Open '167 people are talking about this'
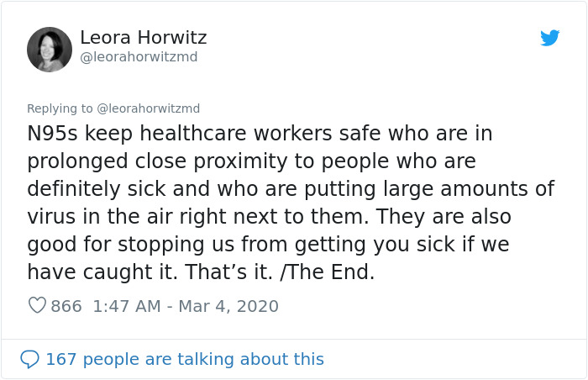 coord(185,359)
